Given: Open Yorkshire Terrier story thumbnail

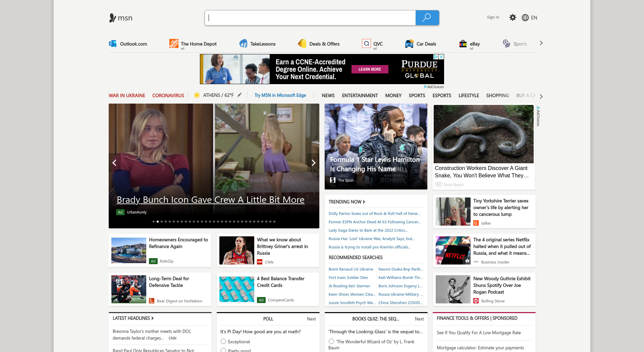Looking at the screenshot, I should click(453, 212).
